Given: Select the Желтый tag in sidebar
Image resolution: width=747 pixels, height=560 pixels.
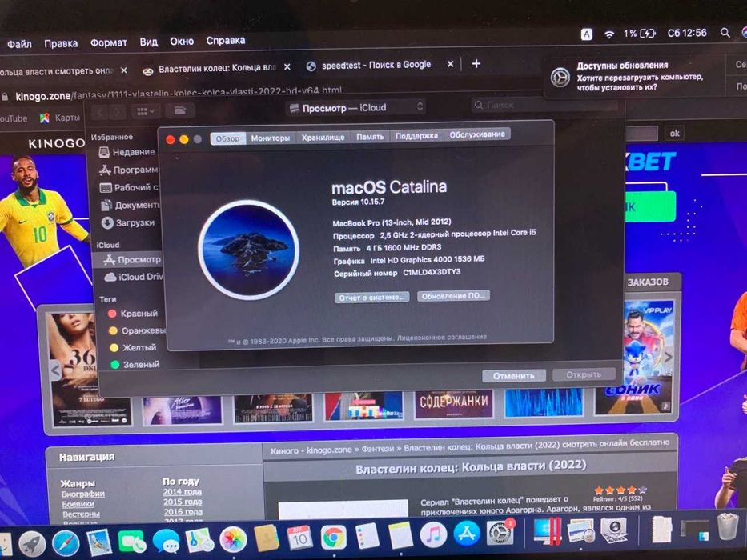Looking at the screenshot, I should pos(133,348).
